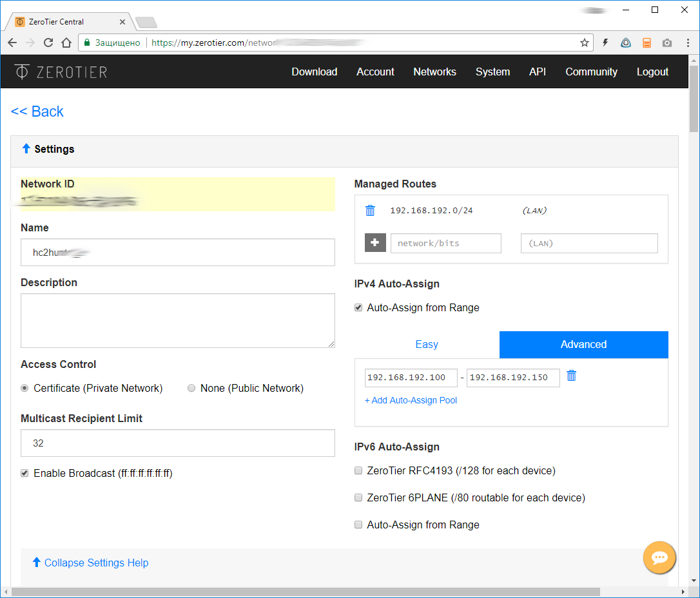Click Add Auto-Assign Pool
Image resolution: width=700 pixels, height=598 pixels.
[411, 400]
